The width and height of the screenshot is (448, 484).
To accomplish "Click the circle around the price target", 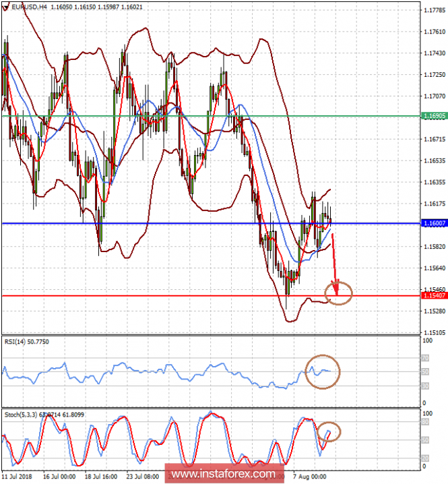I will click(338, 293).
